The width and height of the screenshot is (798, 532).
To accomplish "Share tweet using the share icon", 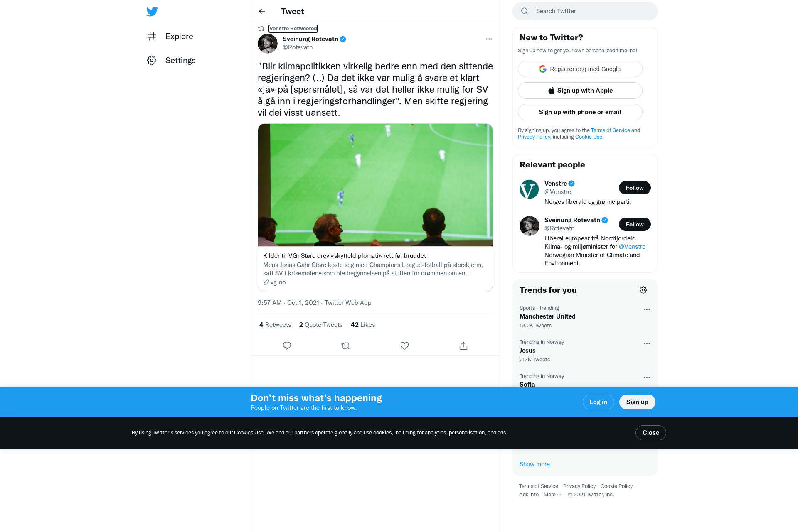I will pos(463,346).
